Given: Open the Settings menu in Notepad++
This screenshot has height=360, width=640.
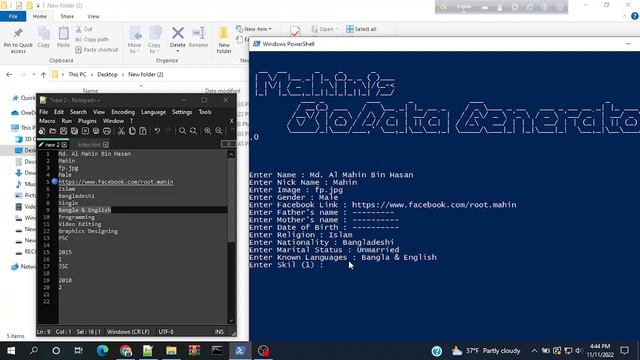Looking at the screenshot, I should [182, 112].
